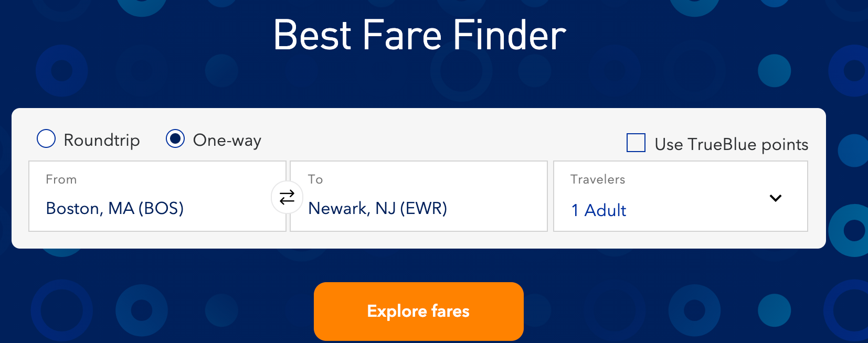Swap the origin and destination airports
This screenshot has width=868, height=343.
pos(287,197)
